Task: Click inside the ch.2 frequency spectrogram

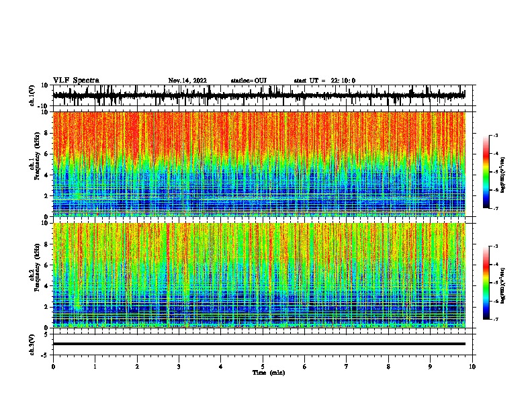Action: [x=259, y=275]
